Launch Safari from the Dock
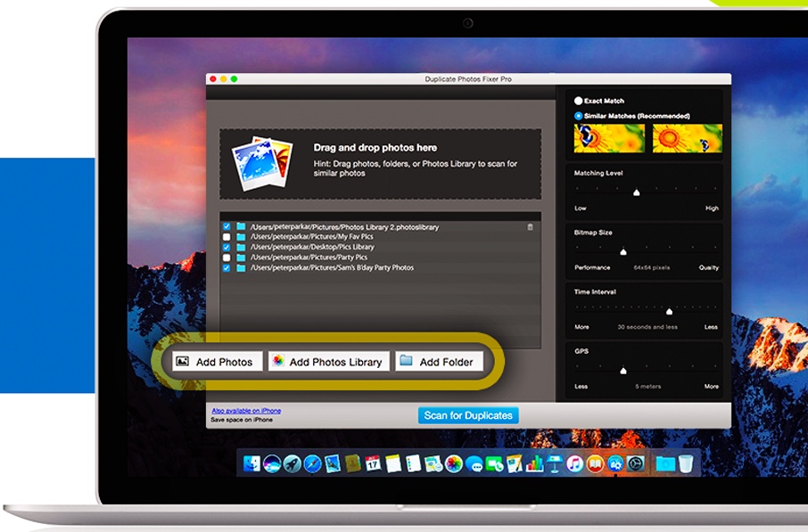The height and width of the screenshot is (532, 808). coord(309,463)
